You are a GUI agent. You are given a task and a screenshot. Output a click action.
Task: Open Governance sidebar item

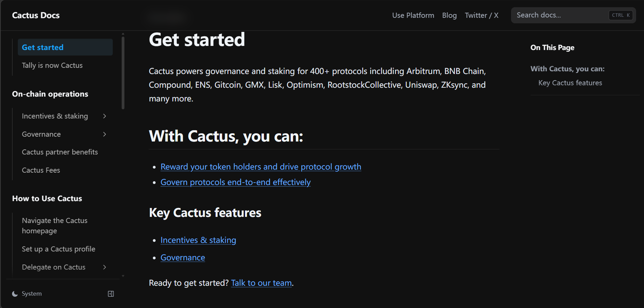(41, 134)
